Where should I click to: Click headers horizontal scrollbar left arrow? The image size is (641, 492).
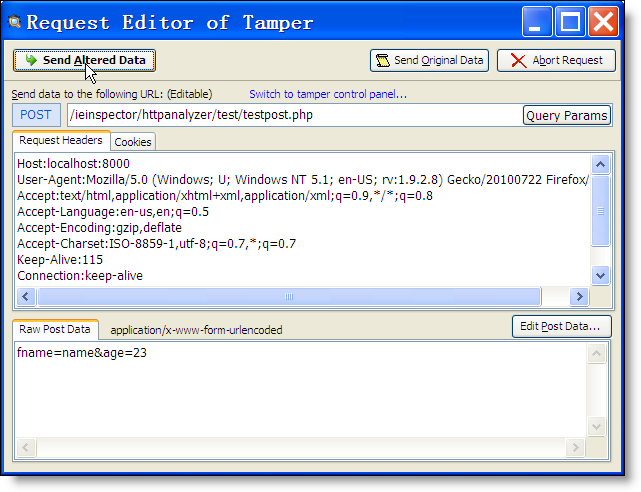[x=25, y=297]
